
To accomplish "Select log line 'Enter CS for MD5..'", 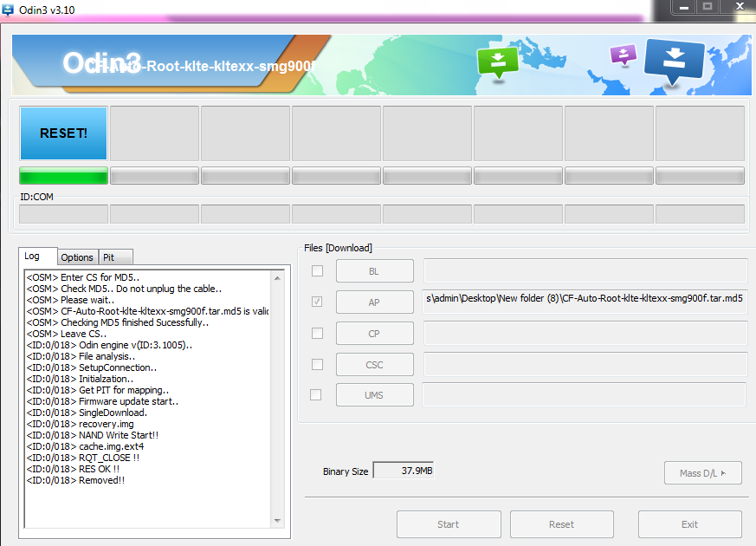I will [x=83, y=277].
